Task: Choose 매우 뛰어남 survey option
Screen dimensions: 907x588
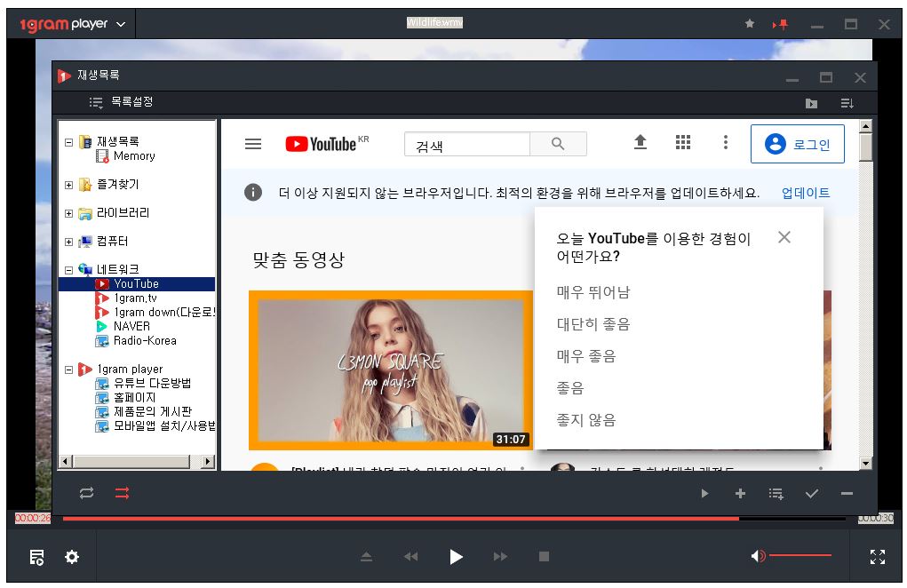Action: (593, 292)
